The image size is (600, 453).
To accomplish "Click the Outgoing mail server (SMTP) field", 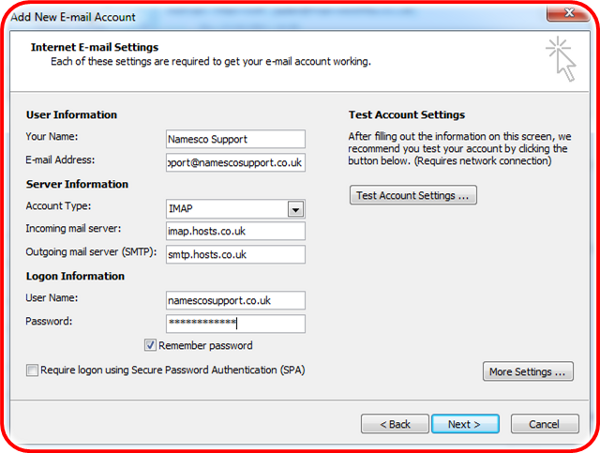I will coord(235,254).
